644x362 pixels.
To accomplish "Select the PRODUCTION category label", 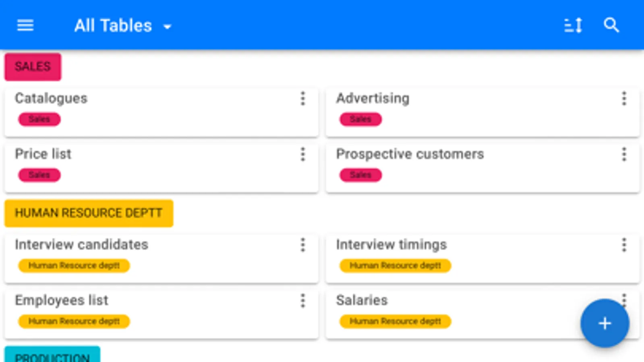I will 52,356.
